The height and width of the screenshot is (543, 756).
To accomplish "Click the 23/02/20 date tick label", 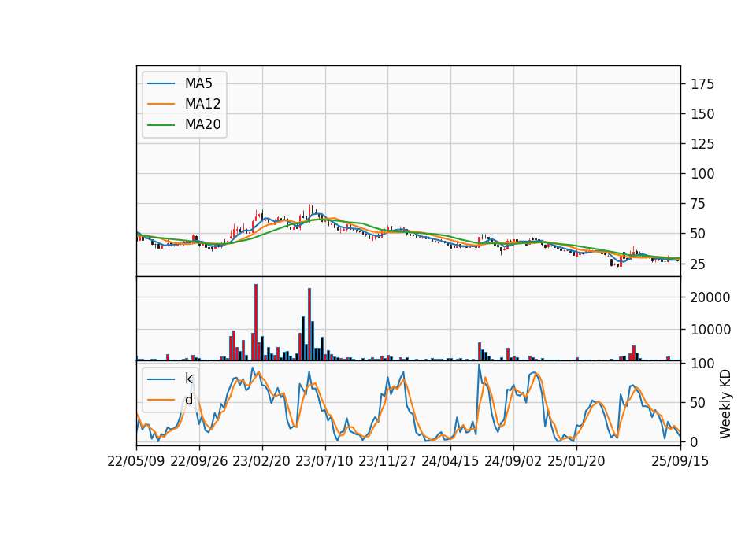I will [261, 461].
